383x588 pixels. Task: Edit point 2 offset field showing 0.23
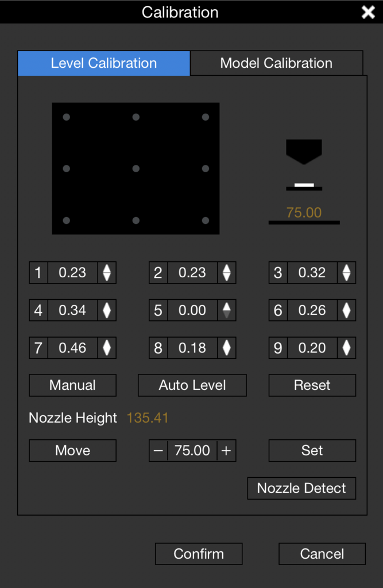point(192,273)
